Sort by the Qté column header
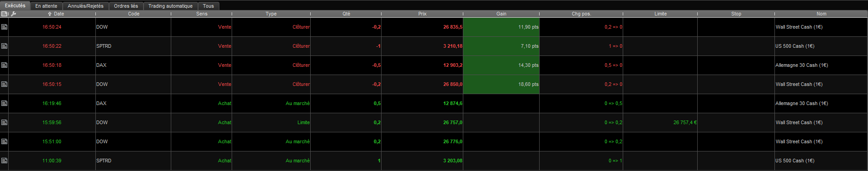Screen dimensions: 868x171 click(346, 14)
